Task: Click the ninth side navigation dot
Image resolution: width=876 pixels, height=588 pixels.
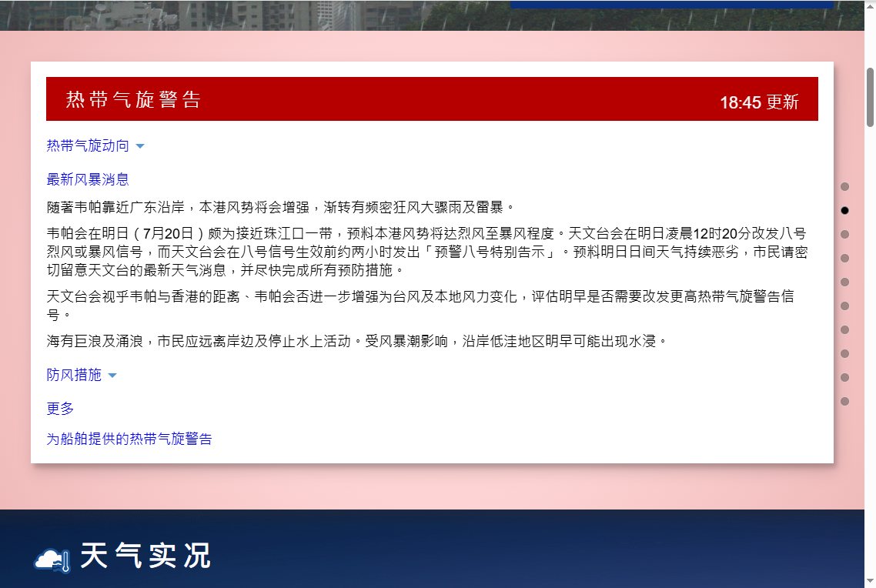Action: (x=844, y=377)
